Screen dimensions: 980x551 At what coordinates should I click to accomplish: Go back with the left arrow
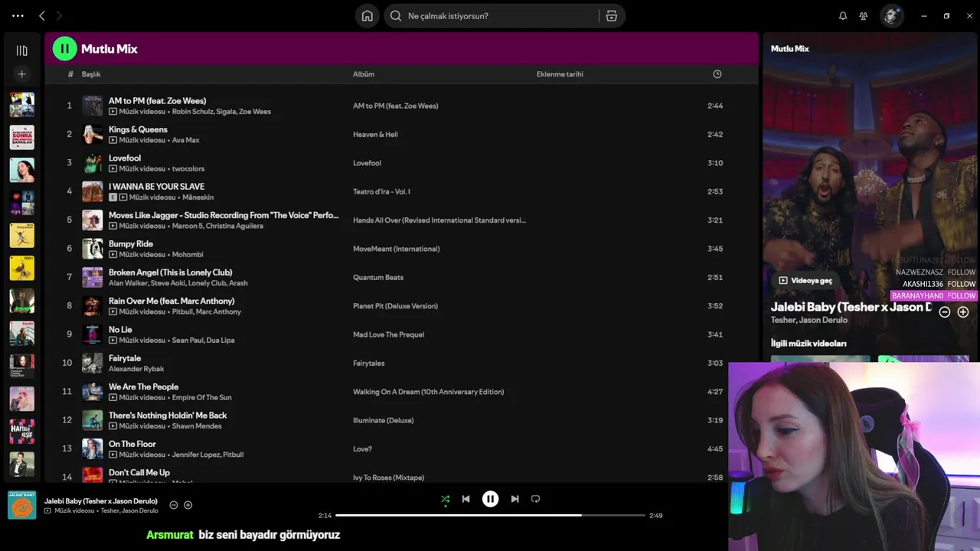[x=42, y=15]
